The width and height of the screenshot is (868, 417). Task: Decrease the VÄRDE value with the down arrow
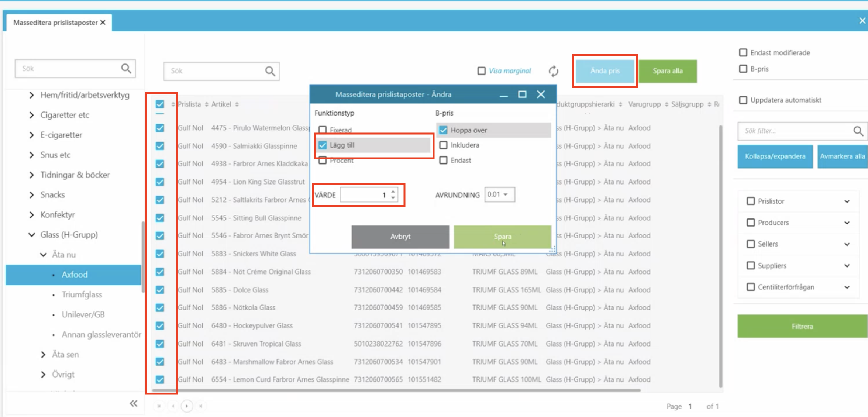point(393,198)
